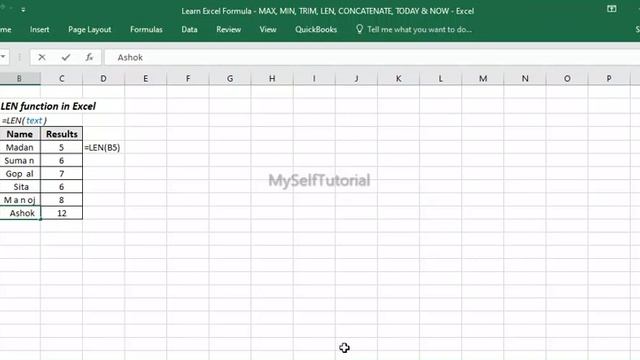Screen dimensions: 640x360
Task: Select the result cell showing 12
Action: click(x=62, y=213)
